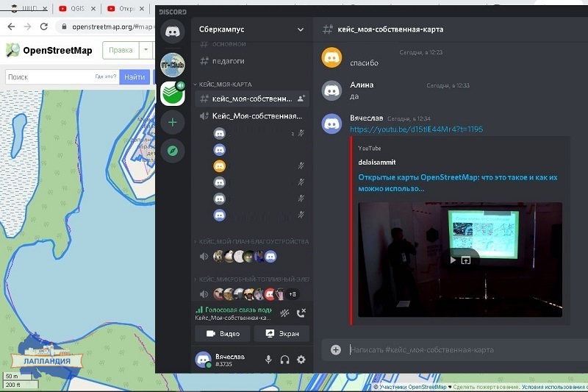Screen dimensions: 588x392
Task: Expand КЕЙС_МИКРОБНЫЙ-ТОПЛИВНЫЙ category
Action: [x=251, y=279]
